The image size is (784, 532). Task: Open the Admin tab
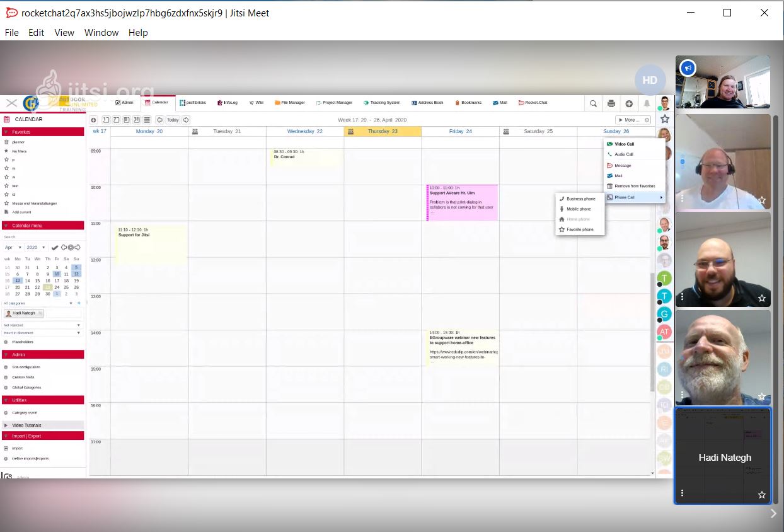124,103
